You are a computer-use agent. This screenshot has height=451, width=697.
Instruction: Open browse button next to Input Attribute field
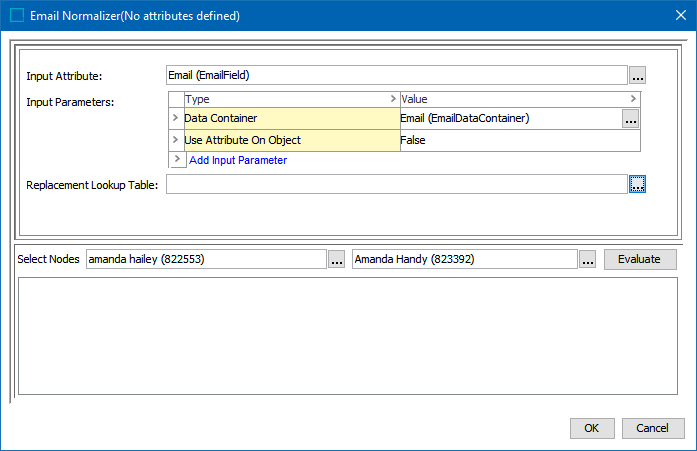click(x=637, y=75)
